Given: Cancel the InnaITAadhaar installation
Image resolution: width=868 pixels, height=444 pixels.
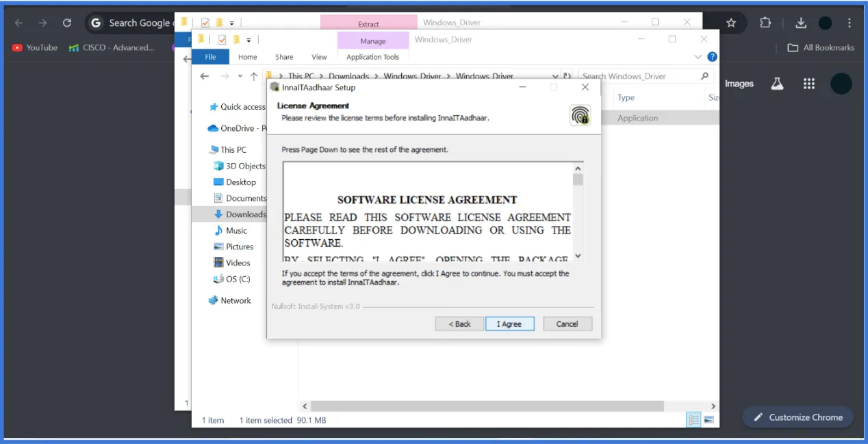Looking at the screenshot, I should click(x=567, y=324).
